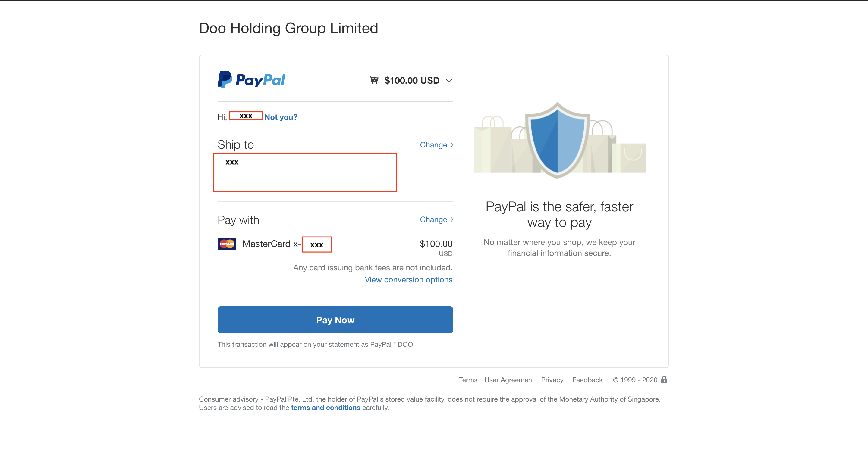Viewport: 868px width, 475px height.
Task: Change the Ship to address
Action: click(x=436, y=145)
